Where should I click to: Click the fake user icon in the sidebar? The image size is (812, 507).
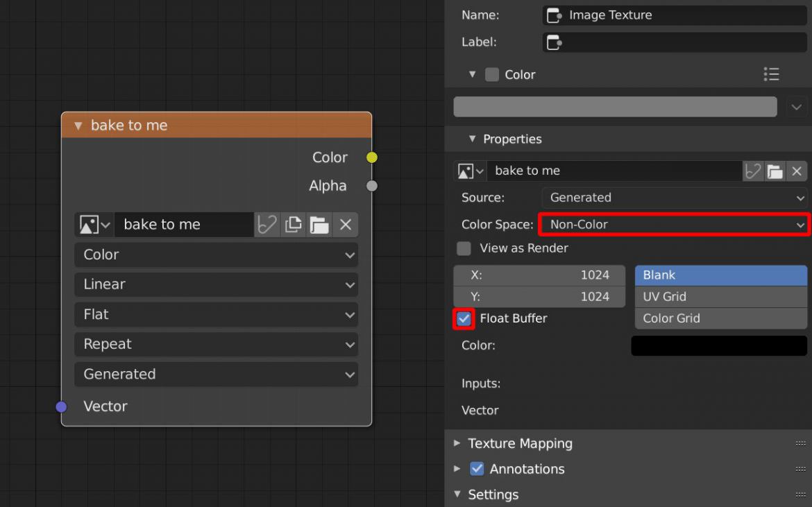753,171
